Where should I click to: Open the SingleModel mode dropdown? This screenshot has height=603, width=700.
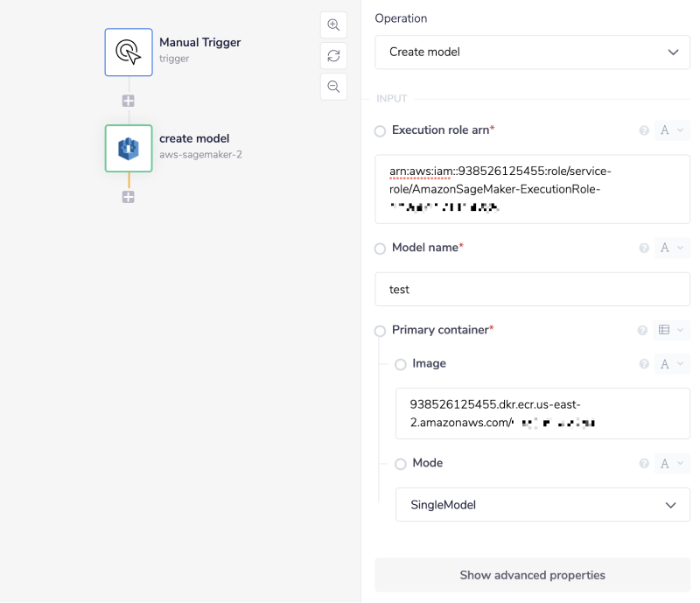point(542,505)
